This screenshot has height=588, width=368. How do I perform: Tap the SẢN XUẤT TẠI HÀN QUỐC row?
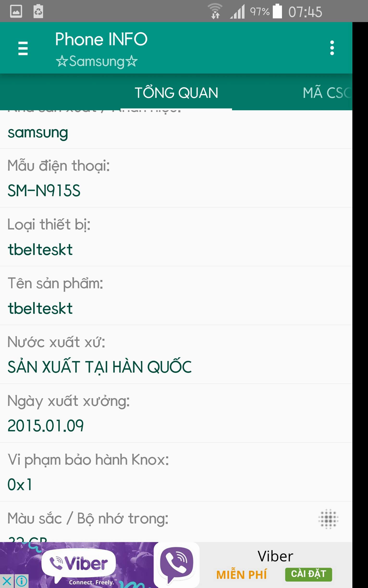176,354
